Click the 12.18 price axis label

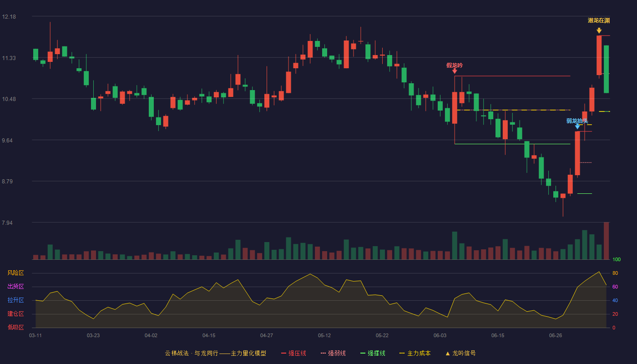9,17
